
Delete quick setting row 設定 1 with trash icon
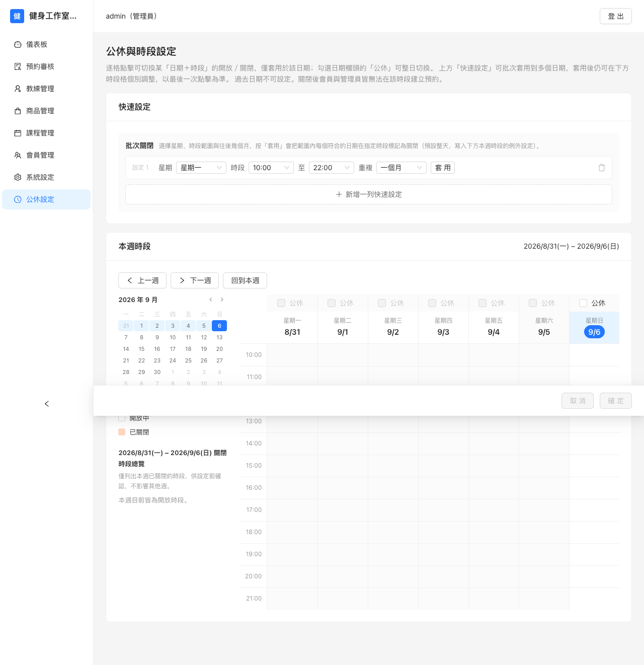pos(602,168)
